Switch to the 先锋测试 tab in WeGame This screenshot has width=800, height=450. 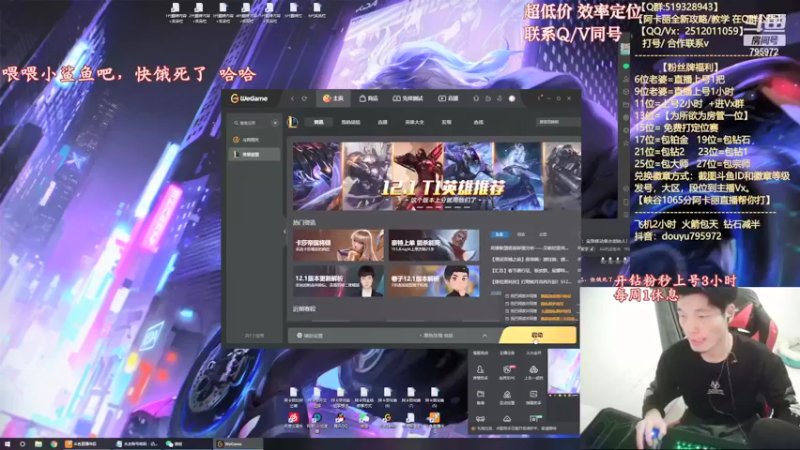pos(408,98)
